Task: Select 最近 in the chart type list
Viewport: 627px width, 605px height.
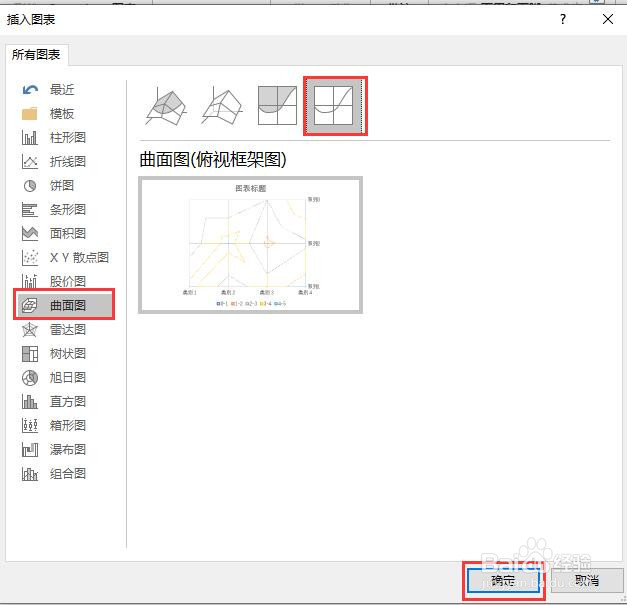Action: (62, 90)
